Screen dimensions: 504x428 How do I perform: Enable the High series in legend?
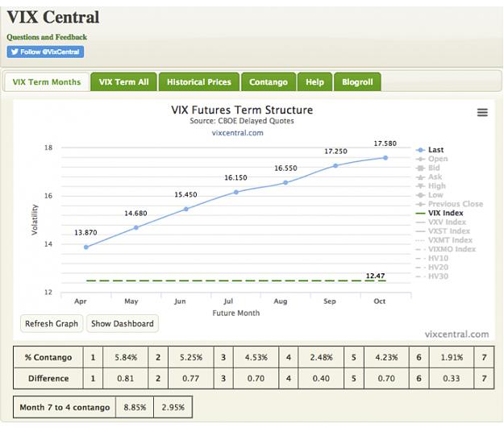point(431,185)
